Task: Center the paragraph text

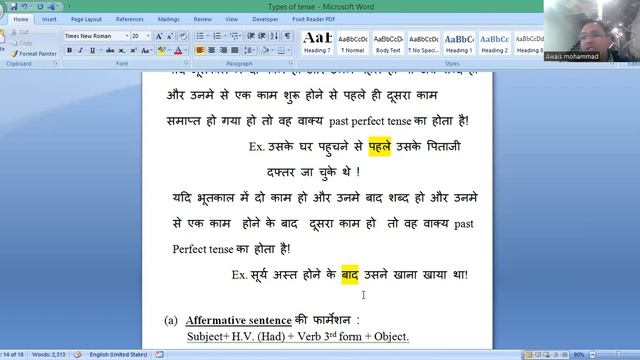Action: point(211,51)
